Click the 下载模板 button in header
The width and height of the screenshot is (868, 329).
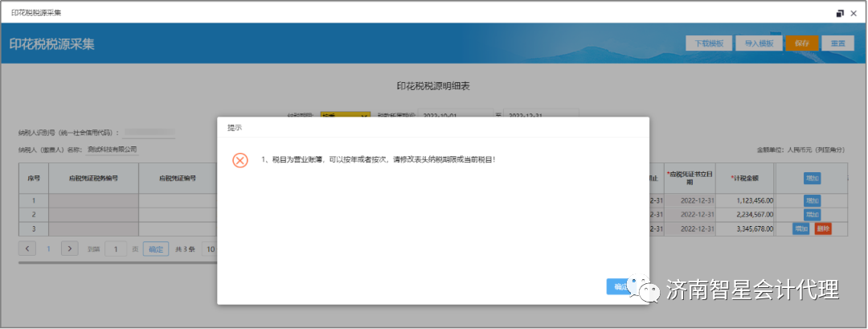(x=709, y=43)
